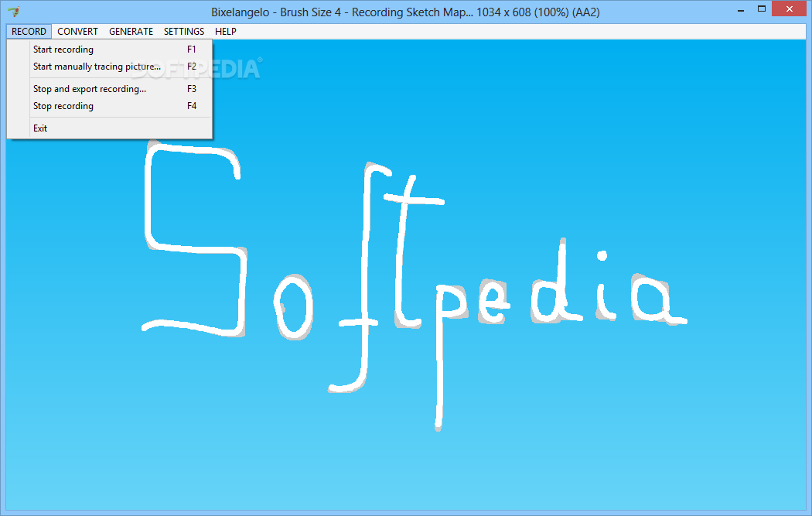This screenshot has width=812, height=516.
Task: Maximize the Bixelangelo window
Action: tap(761, 9)
